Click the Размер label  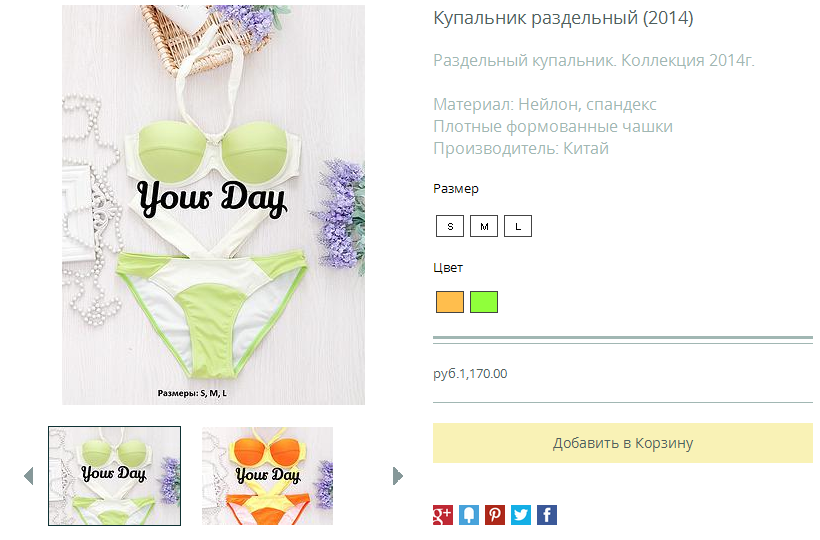pyautogui.click(x=455, y=189)
